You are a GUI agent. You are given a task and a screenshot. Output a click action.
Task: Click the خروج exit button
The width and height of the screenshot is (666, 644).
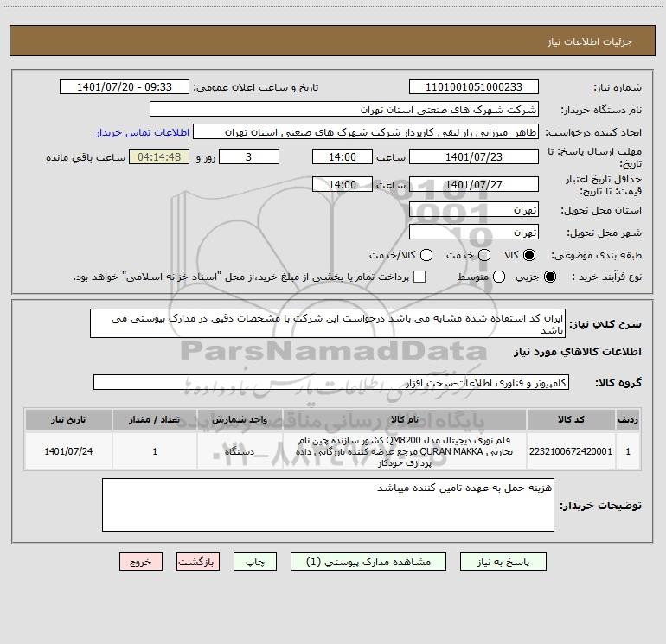[x=141, y=562]
